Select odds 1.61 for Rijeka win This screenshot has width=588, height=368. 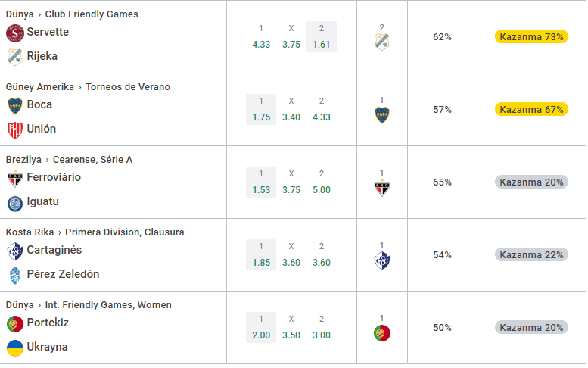click(322, 37)
